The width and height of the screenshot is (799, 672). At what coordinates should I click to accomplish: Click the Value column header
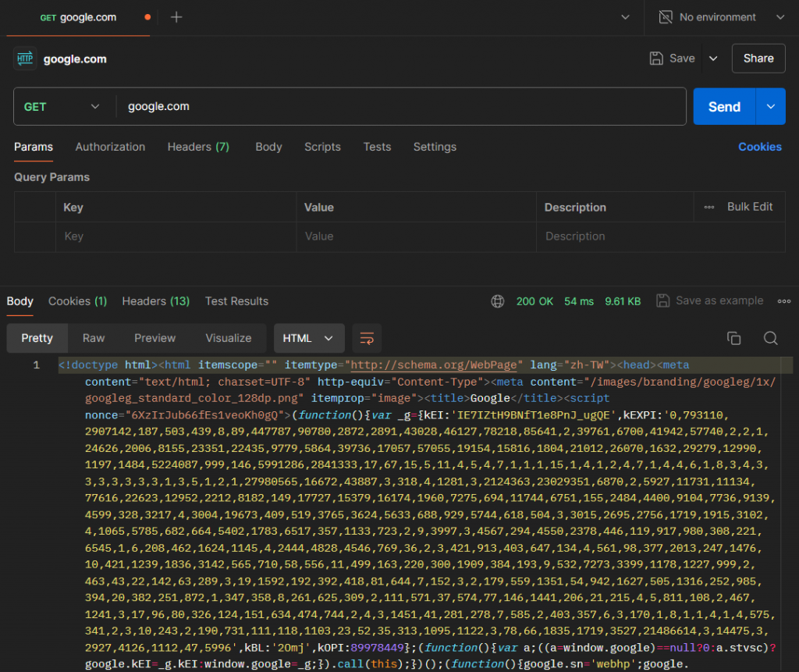point(319,208)
